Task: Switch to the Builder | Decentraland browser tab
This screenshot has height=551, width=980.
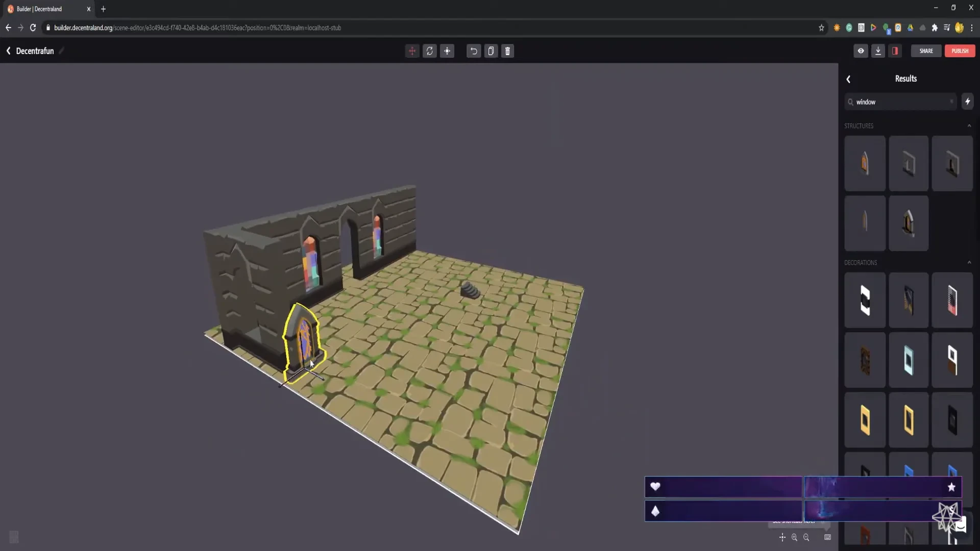Action: point(46,9)
